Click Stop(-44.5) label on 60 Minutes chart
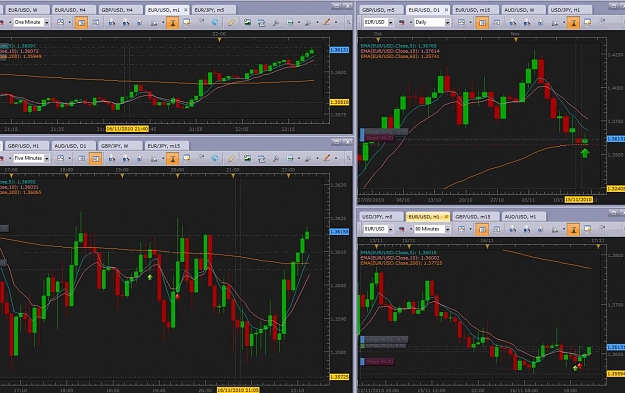 pos(380,362)
